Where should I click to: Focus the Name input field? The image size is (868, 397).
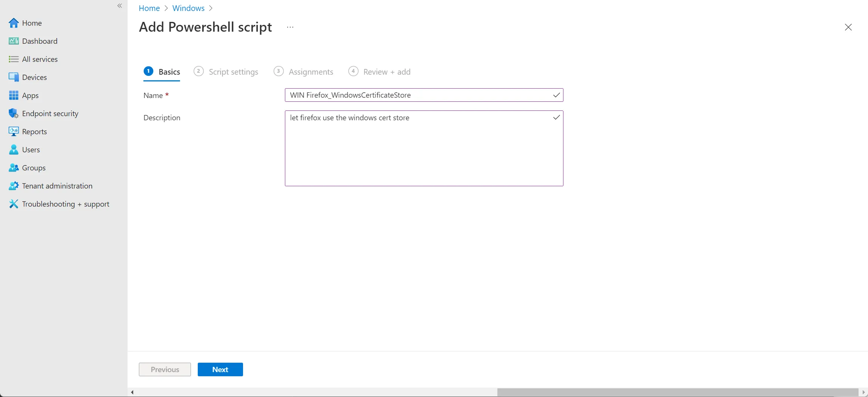click(x=424, y=95)
